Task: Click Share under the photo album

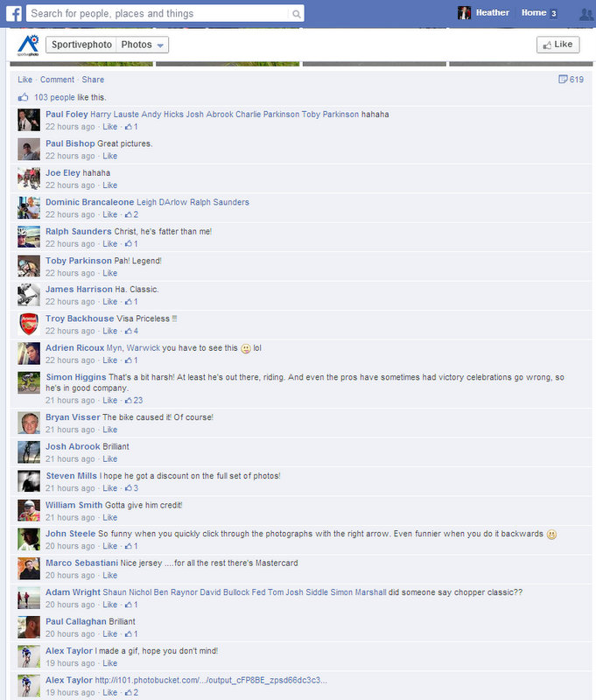Action: 93,80
